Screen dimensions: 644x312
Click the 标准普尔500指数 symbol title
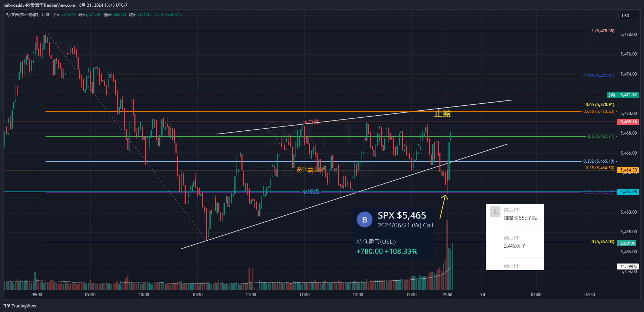coord(23,15)
